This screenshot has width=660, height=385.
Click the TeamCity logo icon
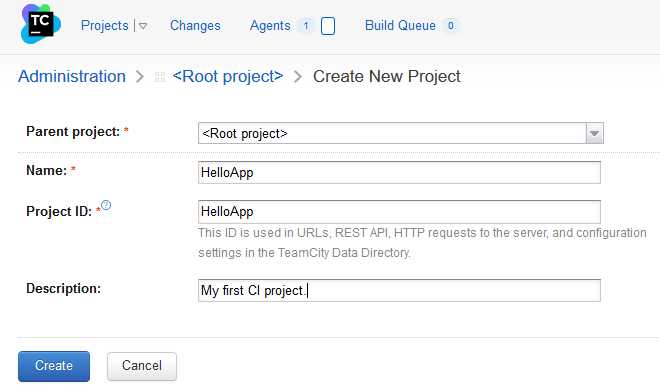[x=40, y=24]
